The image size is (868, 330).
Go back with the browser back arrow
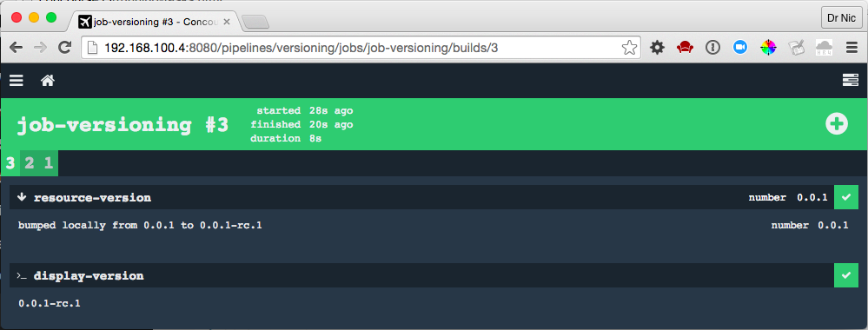coord(16,48)
